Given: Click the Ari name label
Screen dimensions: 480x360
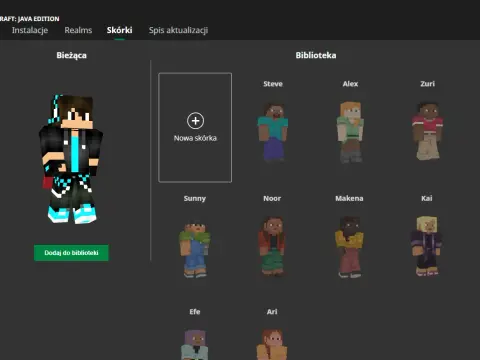Looking at the screenshot, I should 272,312.
